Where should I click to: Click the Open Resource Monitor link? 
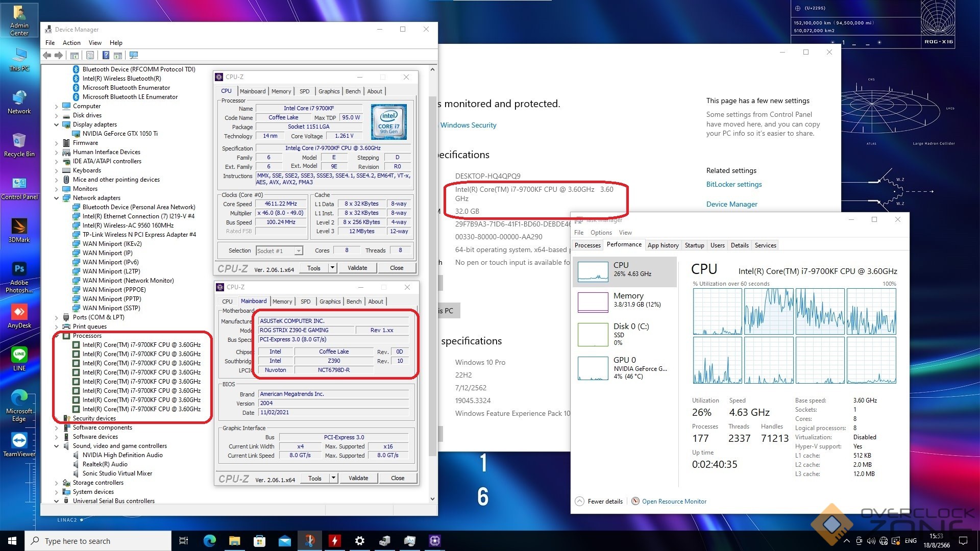[674, 502]
